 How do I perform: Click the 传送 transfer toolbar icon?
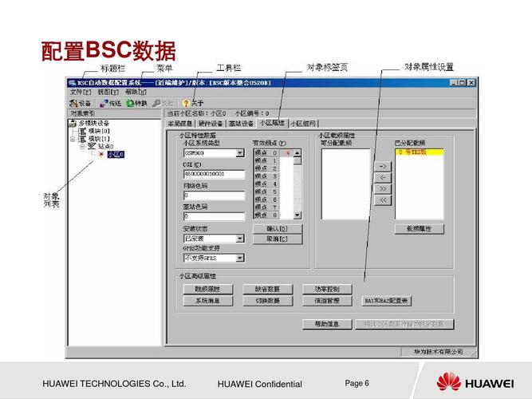coord(104,103)
